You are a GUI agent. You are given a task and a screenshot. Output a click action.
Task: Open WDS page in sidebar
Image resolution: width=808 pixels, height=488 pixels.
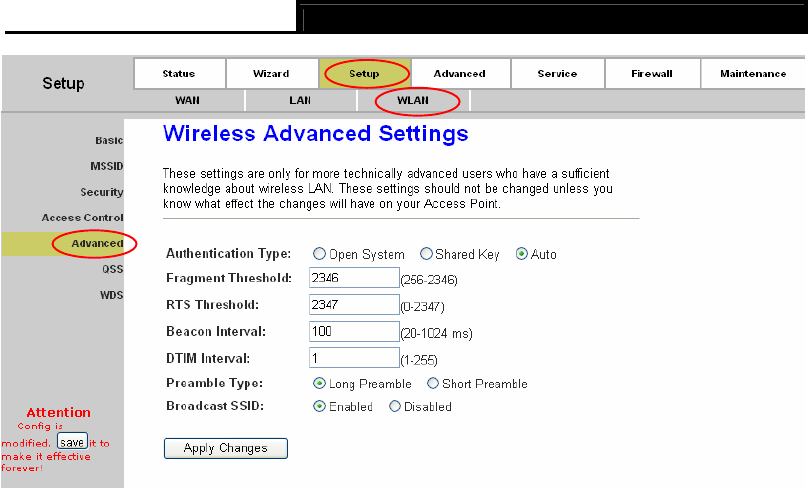111,295
